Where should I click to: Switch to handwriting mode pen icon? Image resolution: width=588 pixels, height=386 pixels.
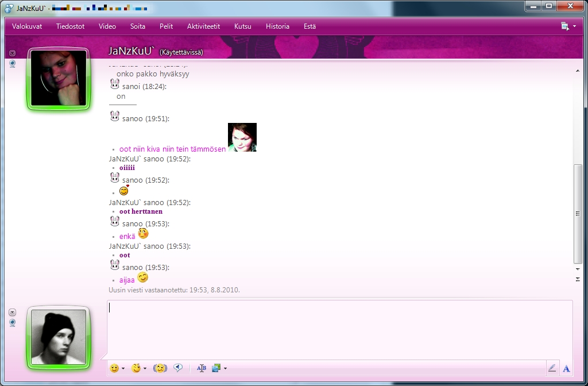pyautogui.click(x=552, y=369)
